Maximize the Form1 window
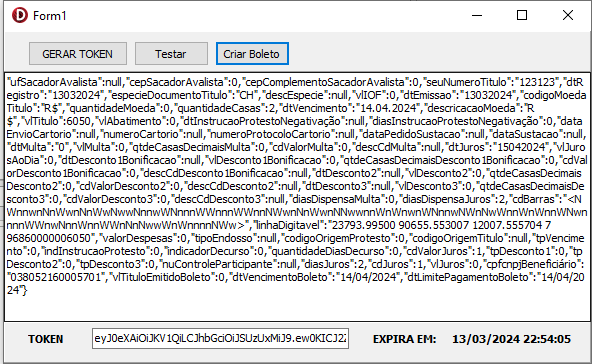592x364 pixels. [522, 15]
